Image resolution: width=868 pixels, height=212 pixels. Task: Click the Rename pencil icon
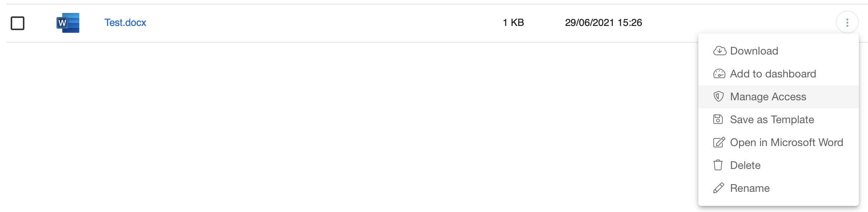(x=719, y=188)
